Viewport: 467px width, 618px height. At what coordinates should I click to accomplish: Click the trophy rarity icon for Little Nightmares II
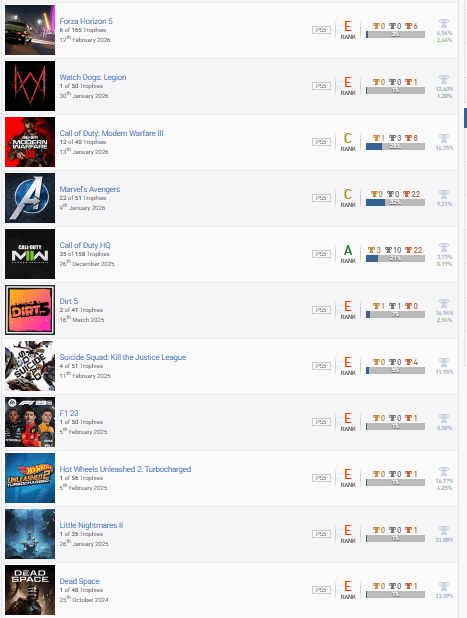(444, 531)
